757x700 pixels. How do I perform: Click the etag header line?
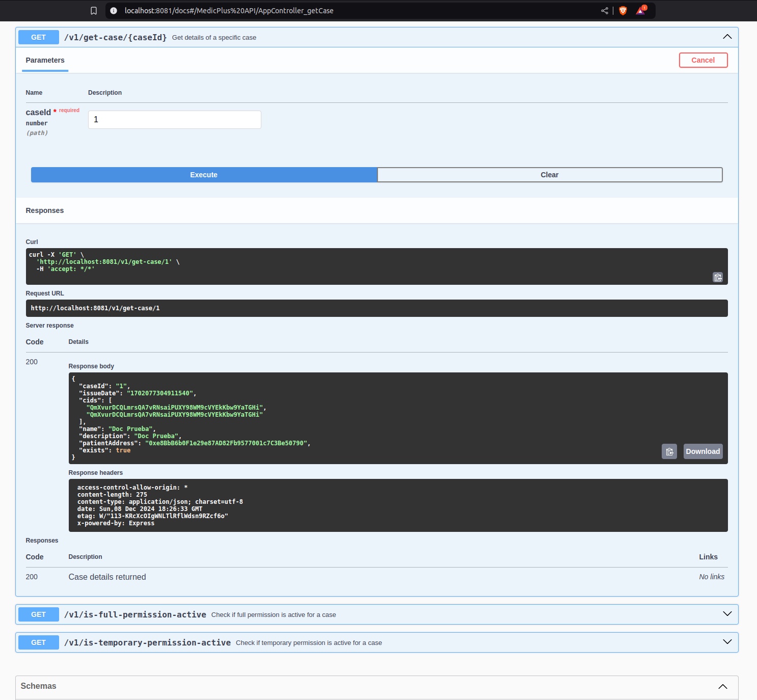pos(153,516)
